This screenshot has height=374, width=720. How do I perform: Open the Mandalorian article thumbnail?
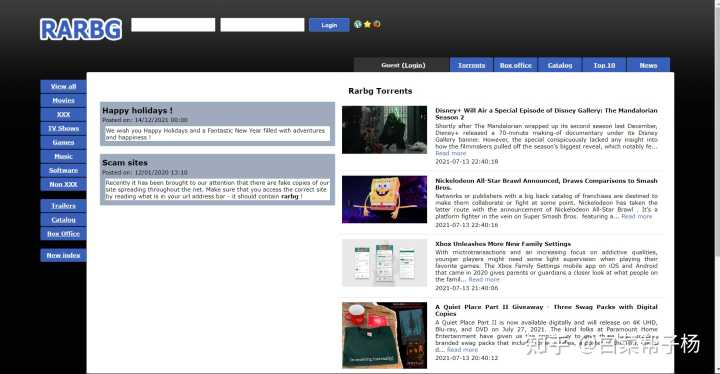tap(384, 130)
